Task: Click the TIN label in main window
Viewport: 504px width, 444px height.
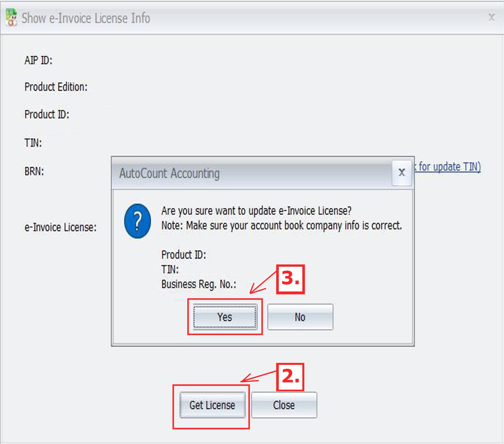Action: (x=33, y=143)
